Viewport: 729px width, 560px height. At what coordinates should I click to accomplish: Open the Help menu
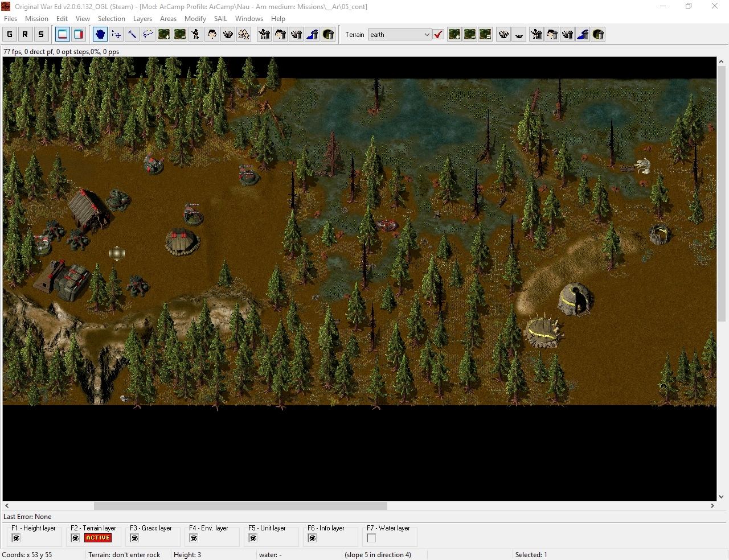point(278,19)
